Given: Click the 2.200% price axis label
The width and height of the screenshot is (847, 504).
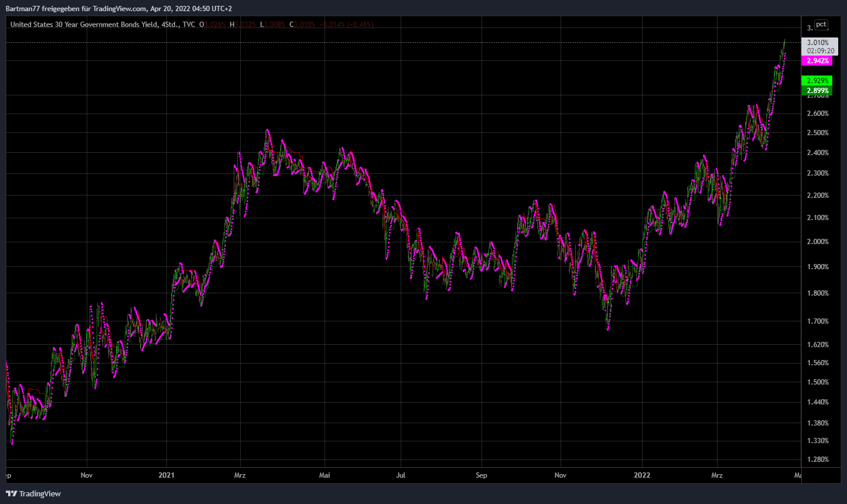Looking at the screenshot, I should click(818, 195).
